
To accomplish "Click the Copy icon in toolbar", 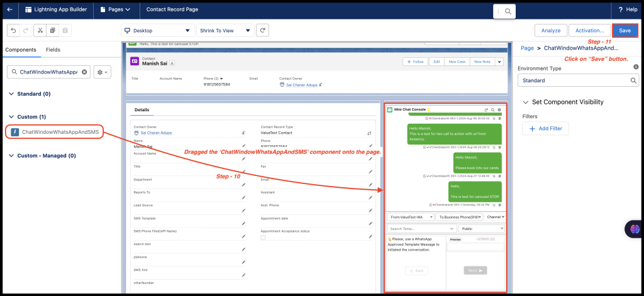I will (53, 30).
